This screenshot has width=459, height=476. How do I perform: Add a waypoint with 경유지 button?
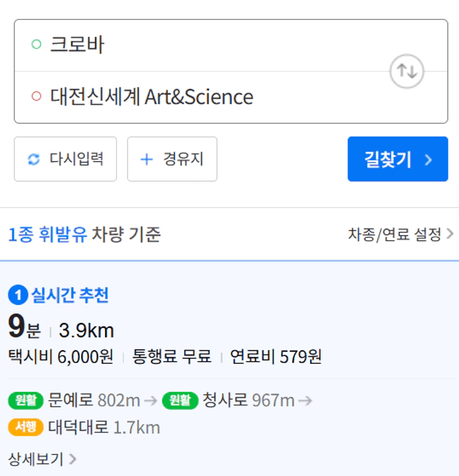click(x=172, y=159)
